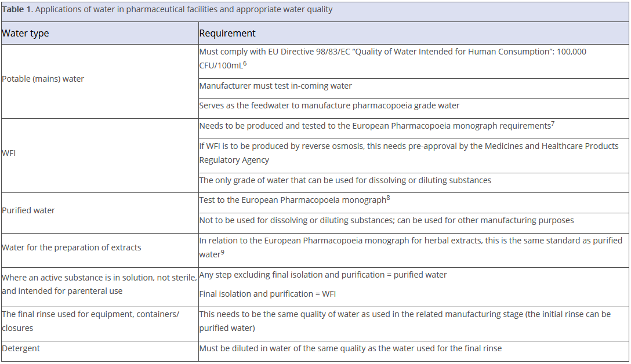Select the Purified water row label
Image resolution: width=631 pixels, height=364 pixels.
[28, 210]
